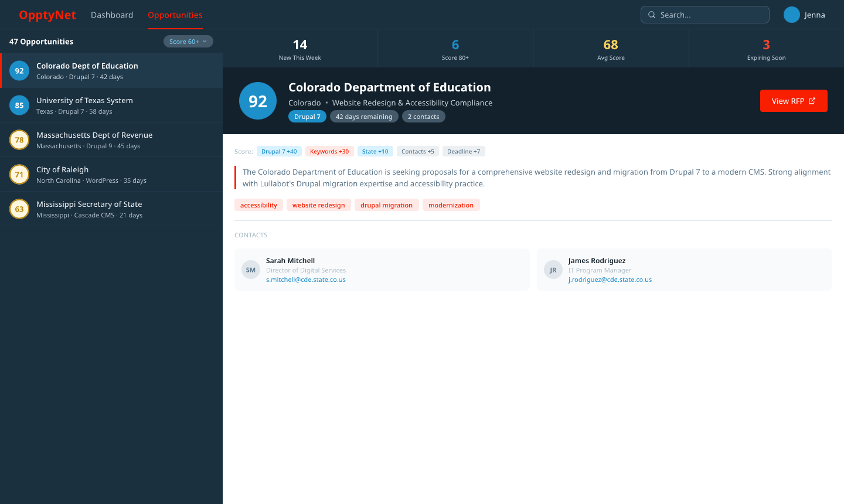The width and height of the screenshot is (844, 504).
Task: Open the Opportunities tab
Action: 175,15
